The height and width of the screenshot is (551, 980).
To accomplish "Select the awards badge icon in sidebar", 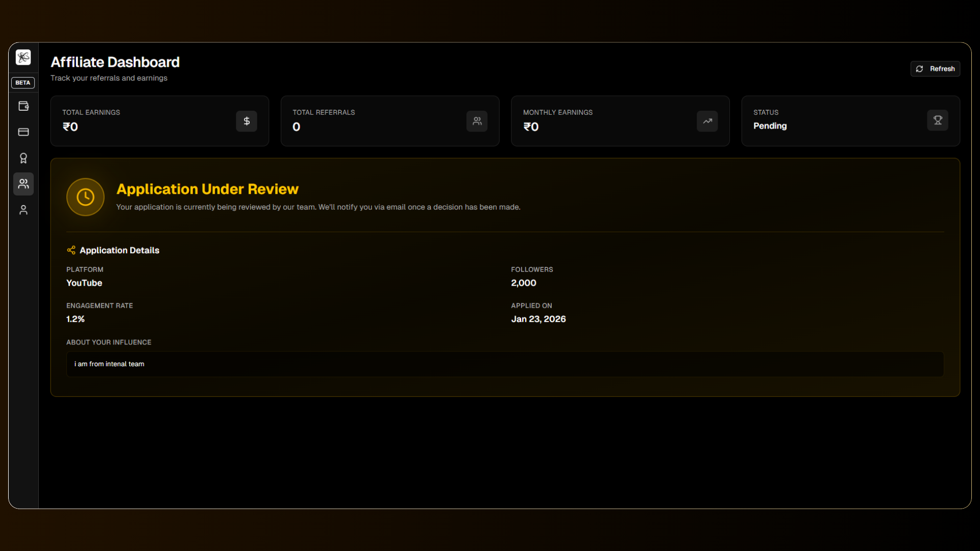I will coord(23,158).
